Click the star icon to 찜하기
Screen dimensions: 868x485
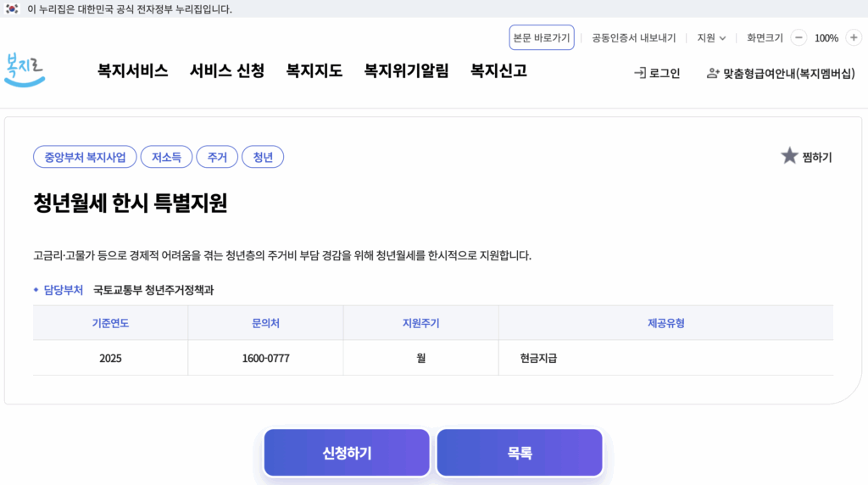tap(789, 156)
